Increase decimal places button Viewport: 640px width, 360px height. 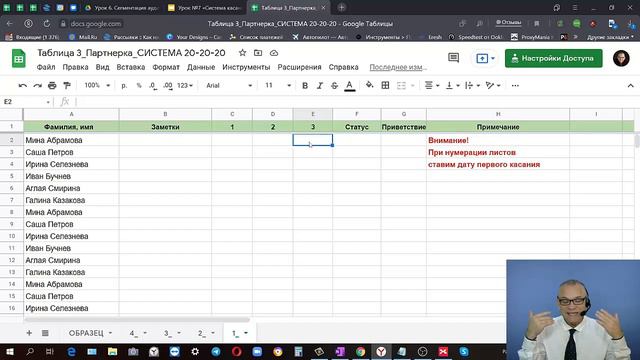click(167, 85)
